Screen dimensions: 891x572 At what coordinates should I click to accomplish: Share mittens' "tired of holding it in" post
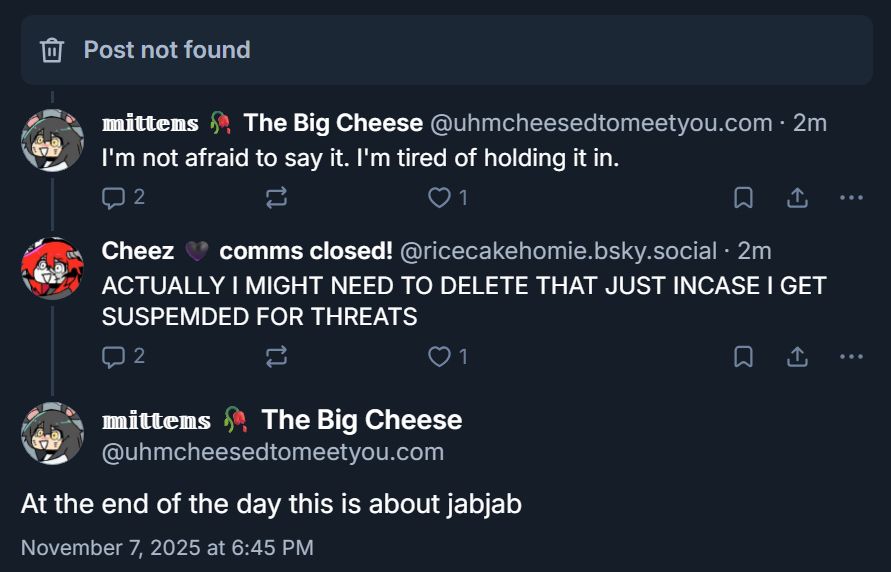tap(797, 198)
